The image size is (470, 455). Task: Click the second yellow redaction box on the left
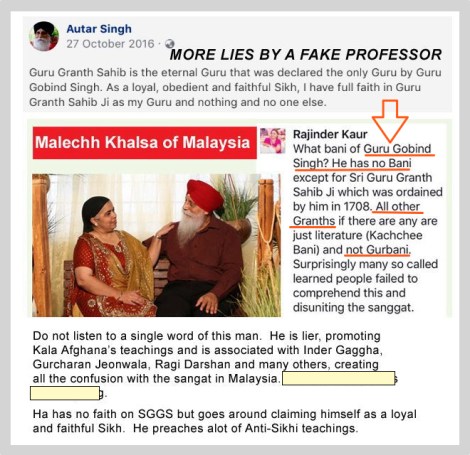pyautogui.click(x=65, y=393)
